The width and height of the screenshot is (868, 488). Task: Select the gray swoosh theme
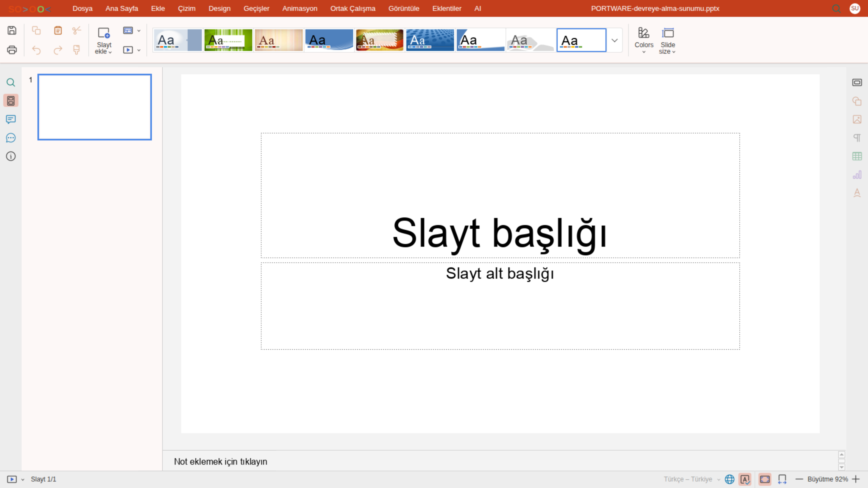click(531, 40)
